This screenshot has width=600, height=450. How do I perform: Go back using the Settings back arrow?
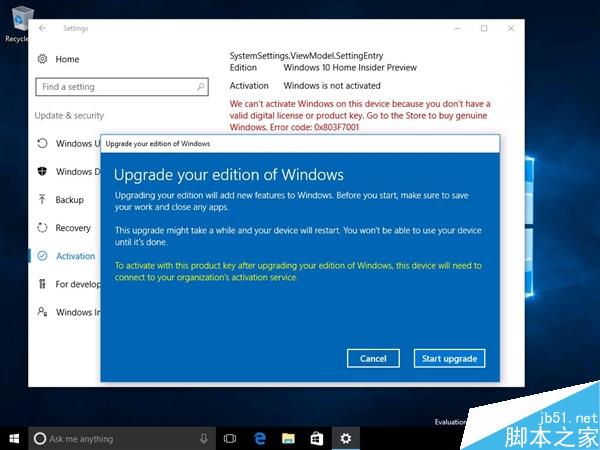click(x=42, y=28)
